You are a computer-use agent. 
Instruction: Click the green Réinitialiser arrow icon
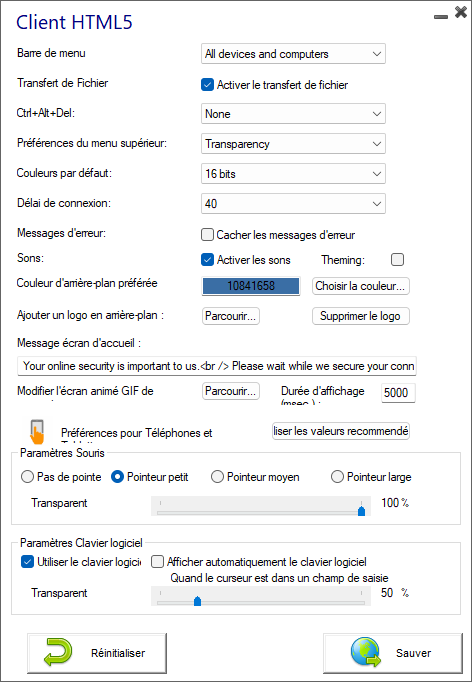pos(58,652)
